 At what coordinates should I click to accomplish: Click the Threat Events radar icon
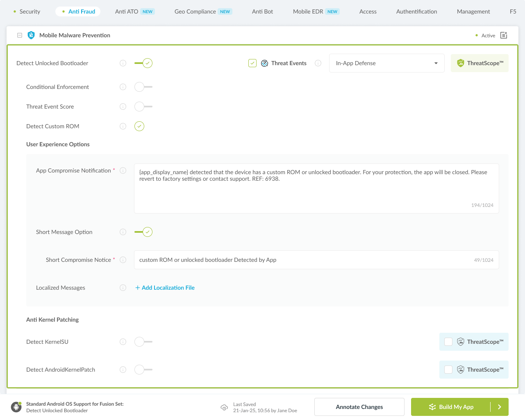pos(265,63)
